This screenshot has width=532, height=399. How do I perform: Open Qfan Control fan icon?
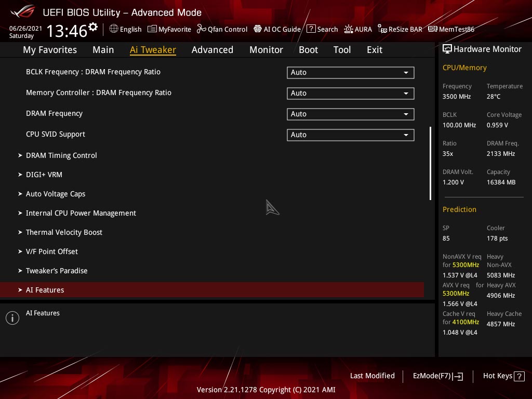(x=202, y=29)
